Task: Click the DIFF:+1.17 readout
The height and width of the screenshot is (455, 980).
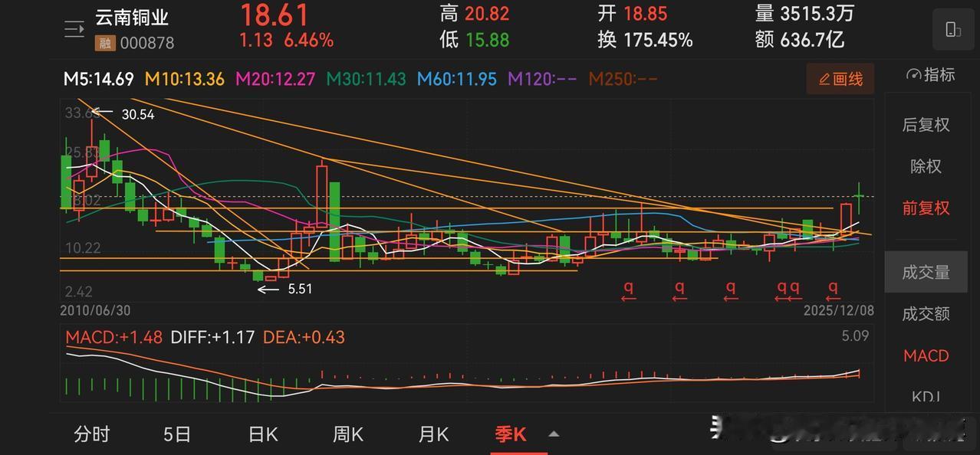Action: (212, 337)
